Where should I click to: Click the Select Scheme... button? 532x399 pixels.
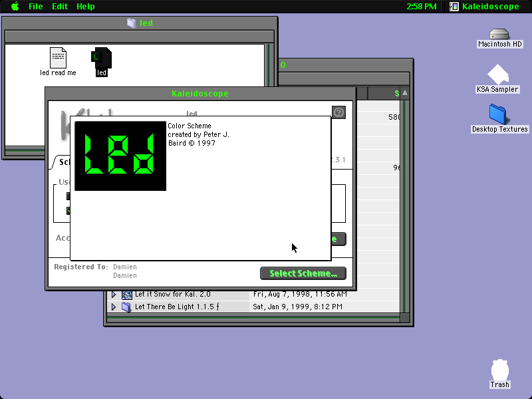point(303,273)
